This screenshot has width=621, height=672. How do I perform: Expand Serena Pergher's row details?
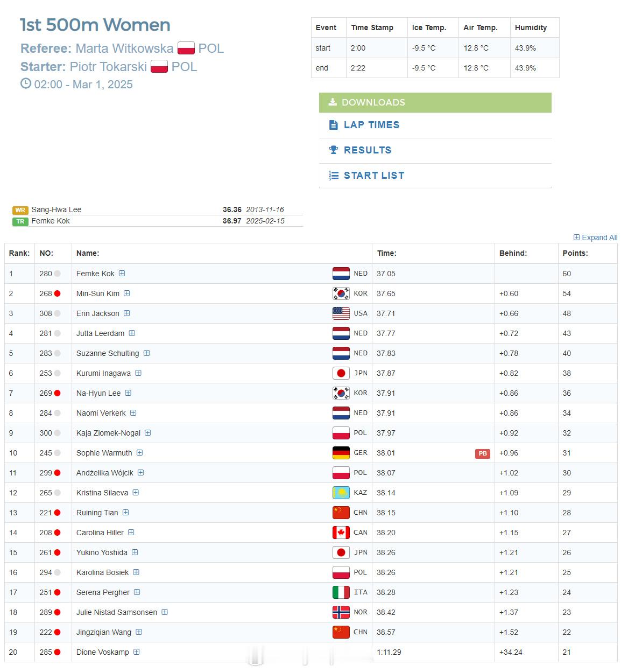click(x=137, y=592)
